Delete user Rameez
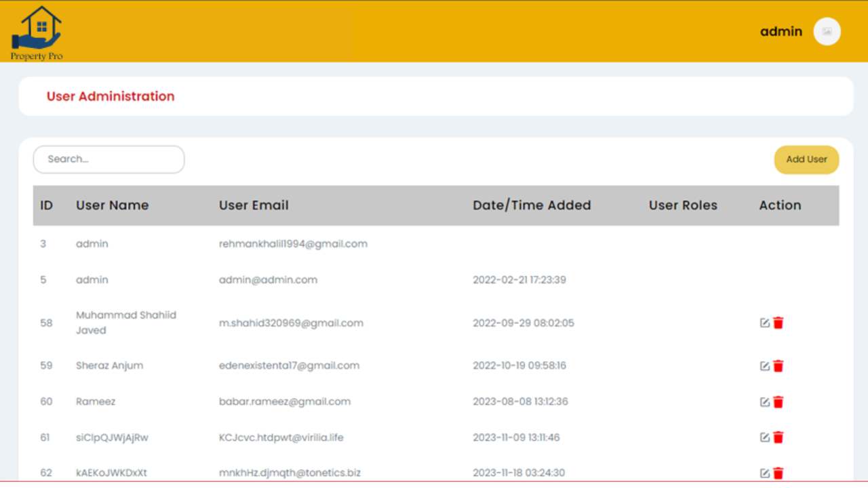The height and width of the screenshot is (488, 868). (x=778, y=402)
